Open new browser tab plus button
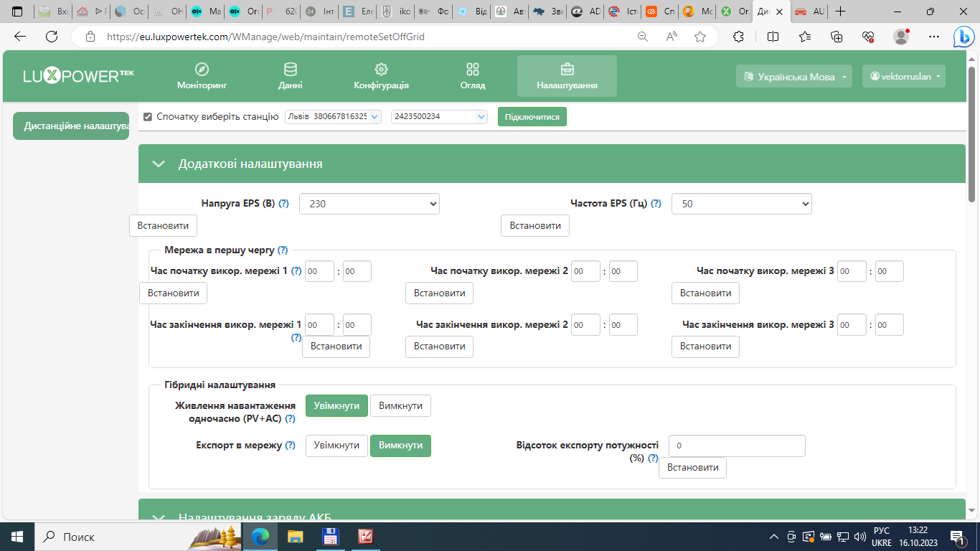Screen dimensions: 980x551 [841, 11]
